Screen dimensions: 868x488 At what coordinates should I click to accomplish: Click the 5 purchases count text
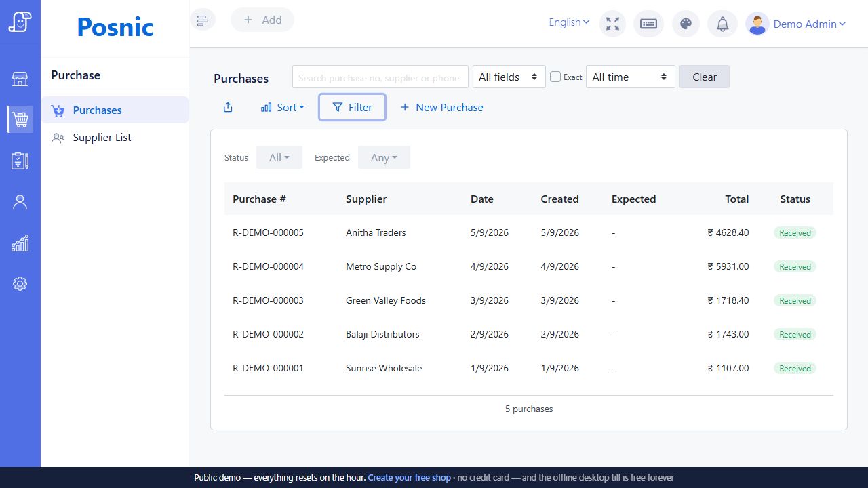click(x=529, y=409)
